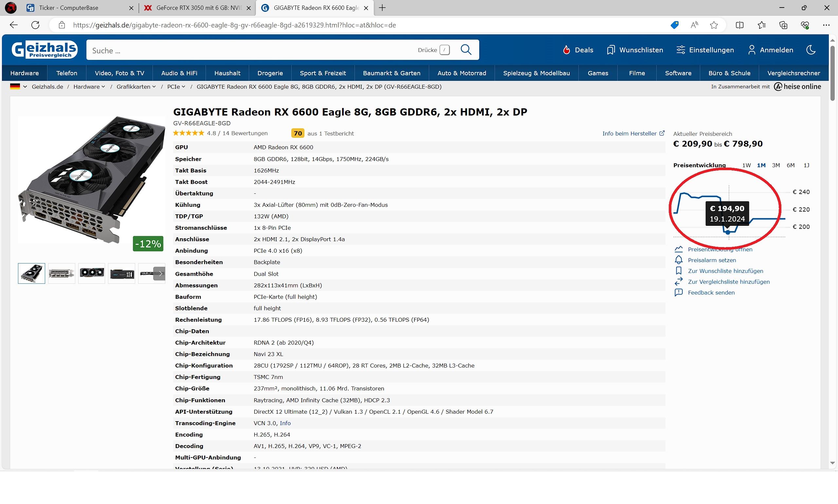Open Info beim Hersteller link
838x504 pixels.
pyautogui.click(x=633, y=134)
